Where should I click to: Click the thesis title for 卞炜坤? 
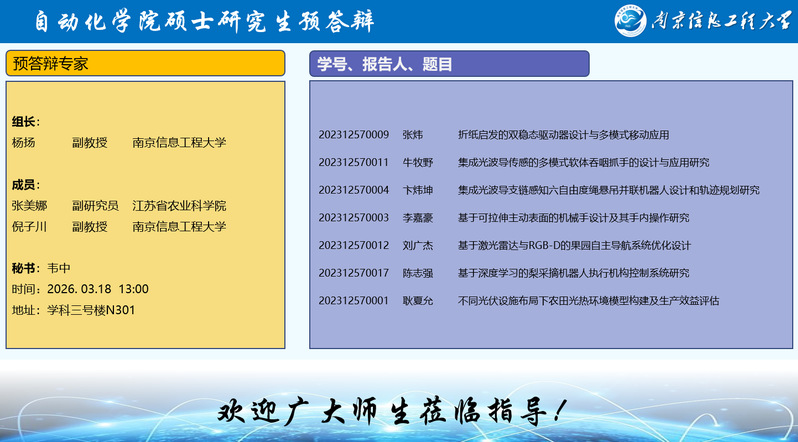point(608,190)
